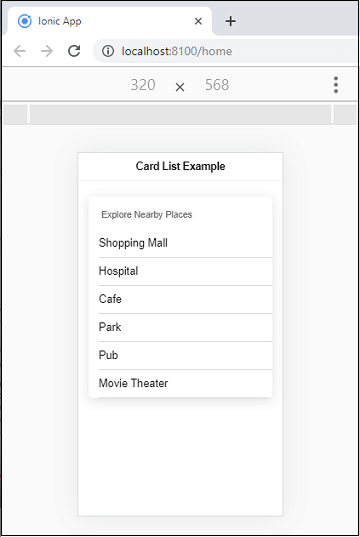
Task: Edit the 320 viewport width field
Action: point(143,85)
